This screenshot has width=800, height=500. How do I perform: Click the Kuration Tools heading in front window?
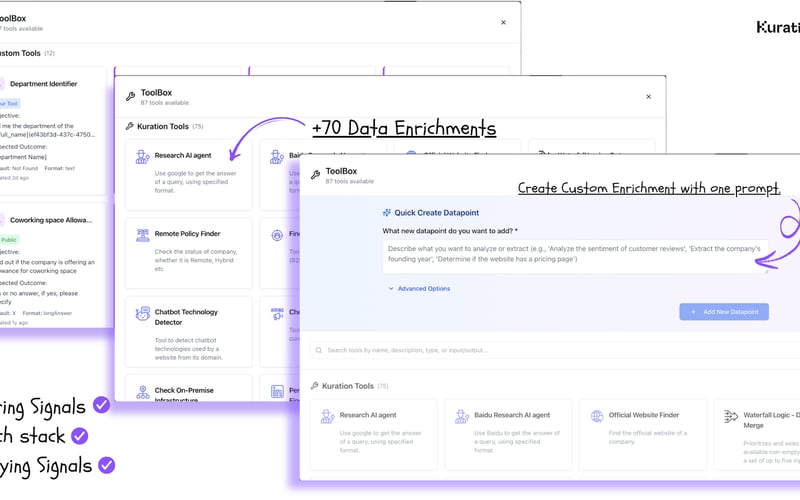347,386
